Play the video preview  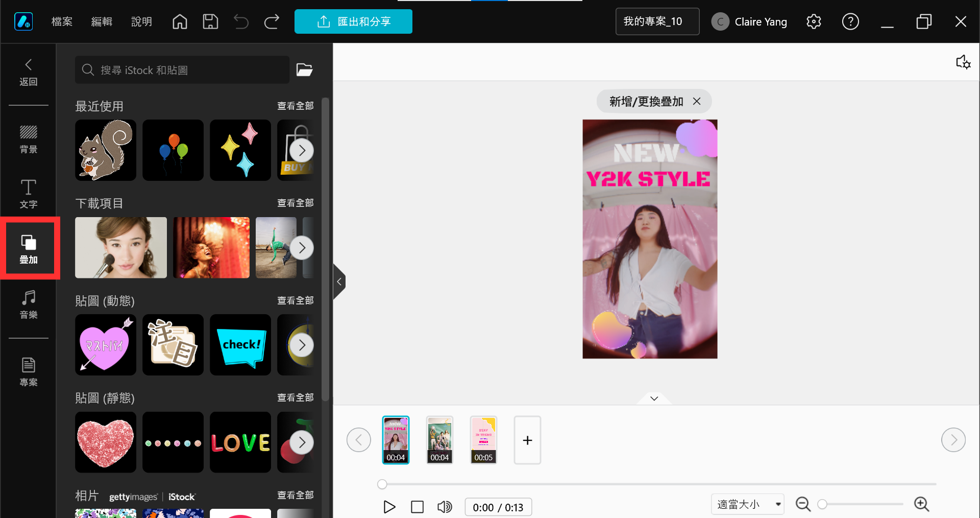389,507
